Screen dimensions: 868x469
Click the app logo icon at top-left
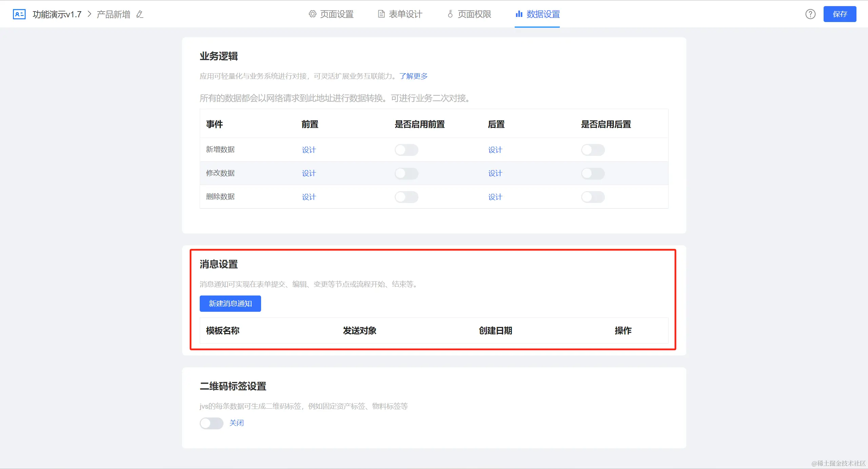click(x=19, y=14)
